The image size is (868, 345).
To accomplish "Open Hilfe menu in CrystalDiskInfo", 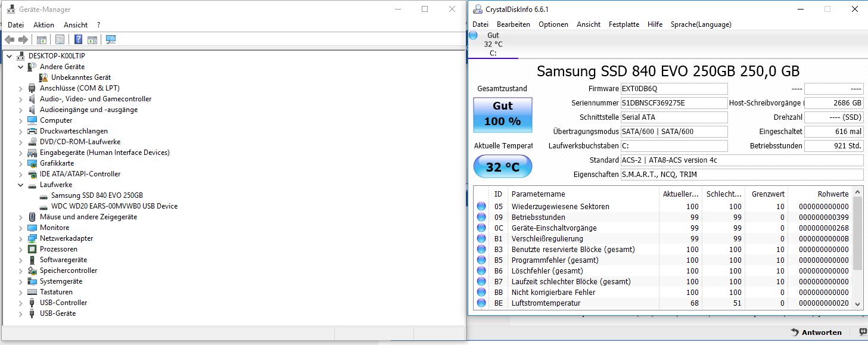I will click(x=655, y=24).
